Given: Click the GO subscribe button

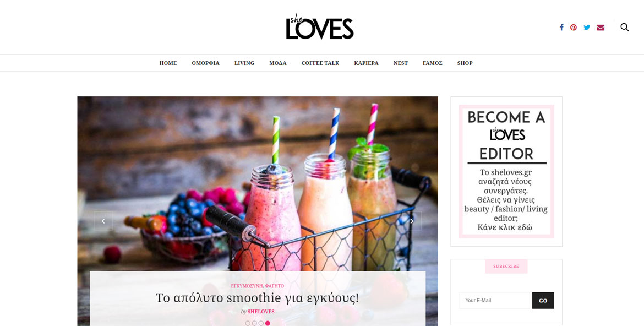Looking at the screenshot, I should click(543, 301).
